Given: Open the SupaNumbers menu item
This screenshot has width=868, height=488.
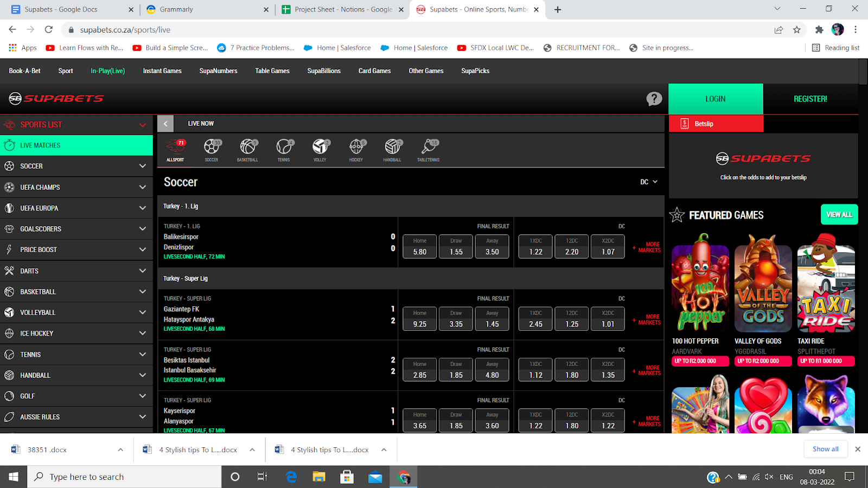Looking at the screenshot, I should tap(218, 71).
